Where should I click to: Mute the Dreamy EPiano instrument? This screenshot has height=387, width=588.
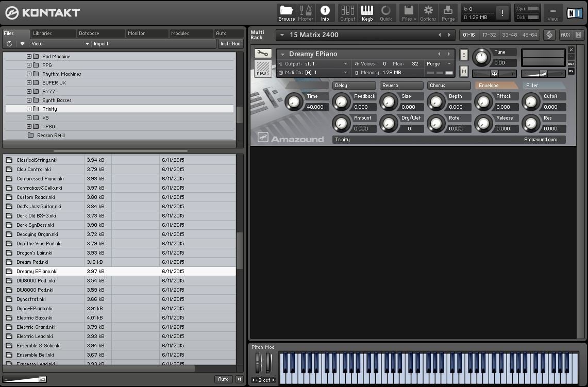point(464,71)
